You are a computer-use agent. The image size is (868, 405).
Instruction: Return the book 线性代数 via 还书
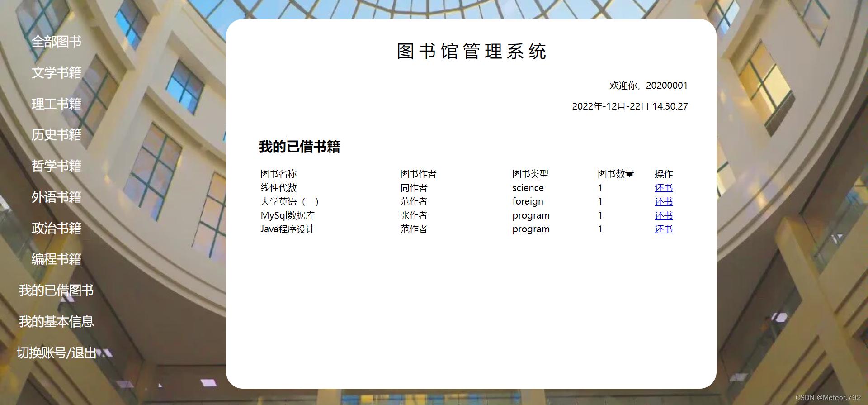(x=664, y=188)
